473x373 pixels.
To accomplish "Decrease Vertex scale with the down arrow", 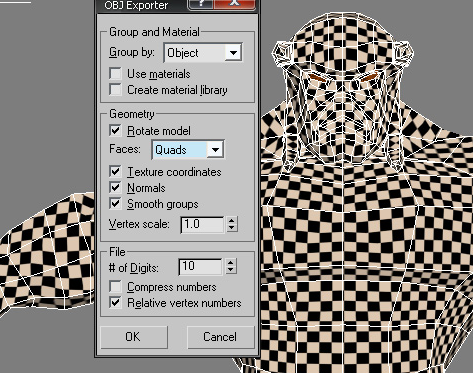I will click(x=232, y=228).
